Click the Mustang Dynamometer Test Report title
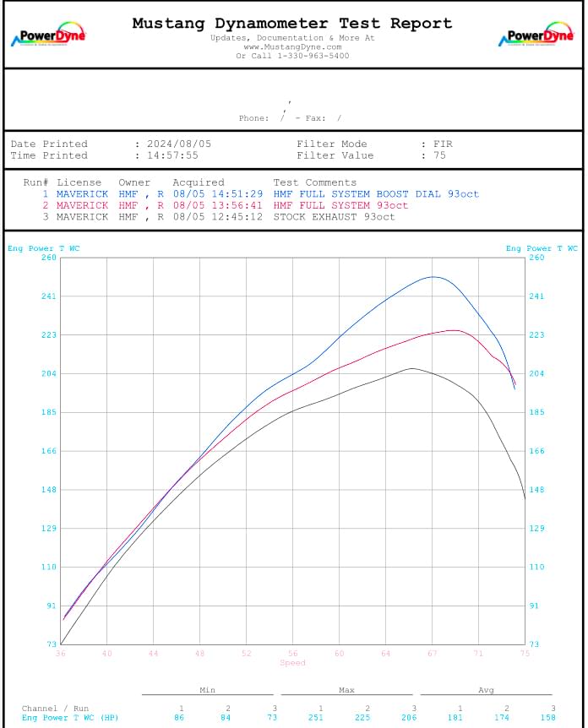This screenshot has width=588, height=728. [x=292, y=23]
